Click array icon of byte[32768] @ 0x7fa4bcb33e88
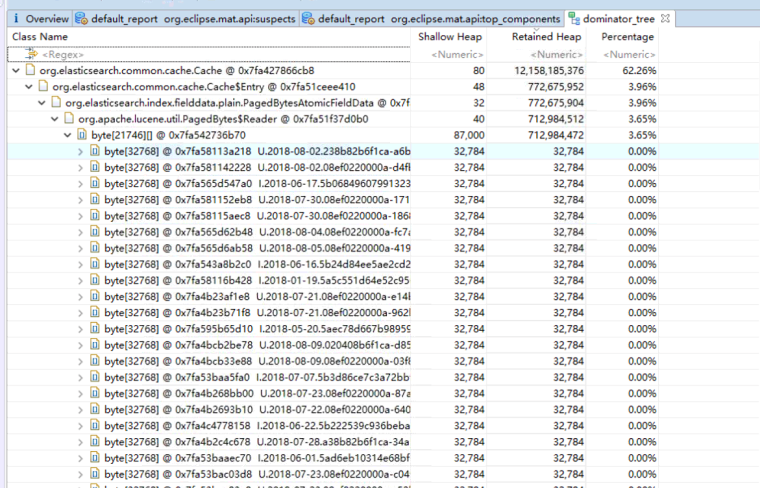The height and width of the screenshot is (488, 760). pyautogui.click(x=95, y=361)
